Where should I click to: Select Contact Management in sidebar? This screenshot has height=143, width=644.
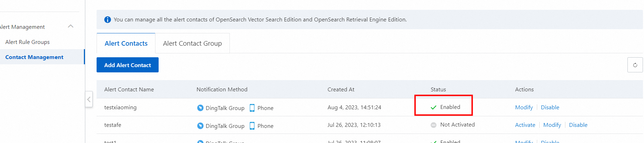[34, 57]
